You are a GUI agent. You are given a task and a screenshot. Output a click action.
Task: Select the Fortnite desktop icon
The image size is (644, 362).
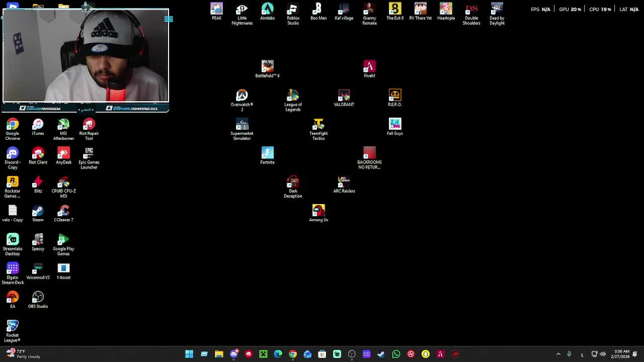tap(267, 155)
